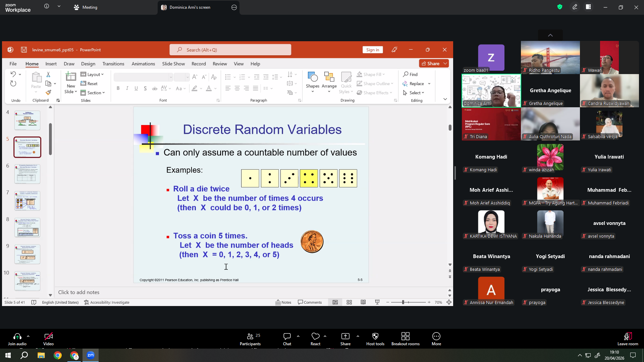644x362 pixels.
Task: Select the Format Painter brush icon
Action: (x=48, y=93)
